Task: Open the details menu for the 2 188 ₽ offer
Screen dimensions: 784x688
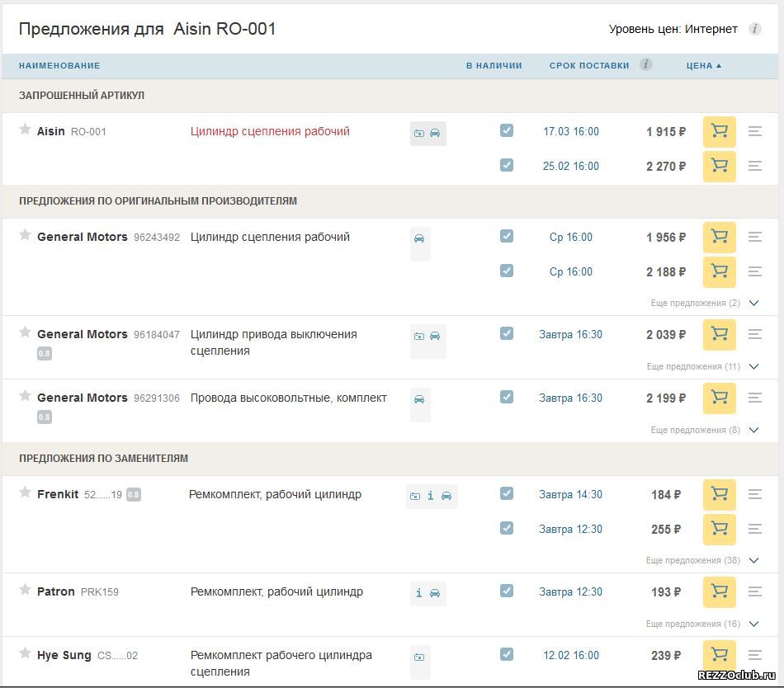Action: pyautogui.click(x=755, y=271)
